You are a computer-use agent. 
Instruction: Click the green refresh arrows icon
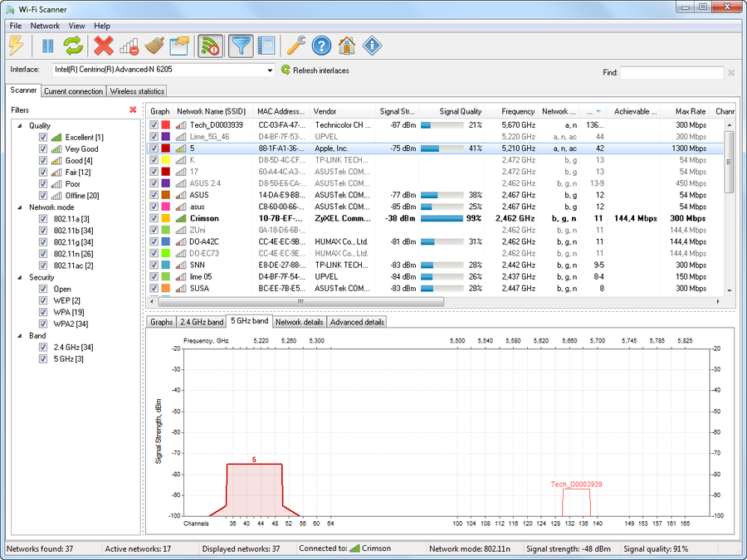(74, 46)
